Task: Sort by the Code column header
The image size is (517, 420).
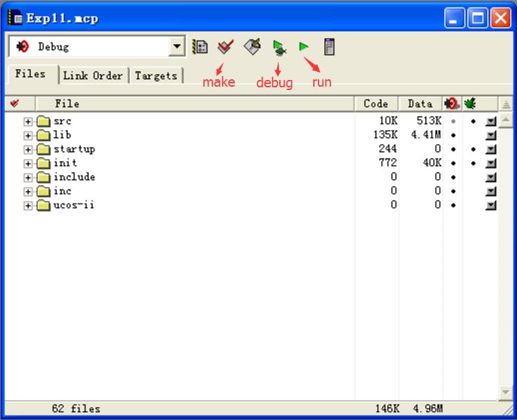Action: [376, 104]
